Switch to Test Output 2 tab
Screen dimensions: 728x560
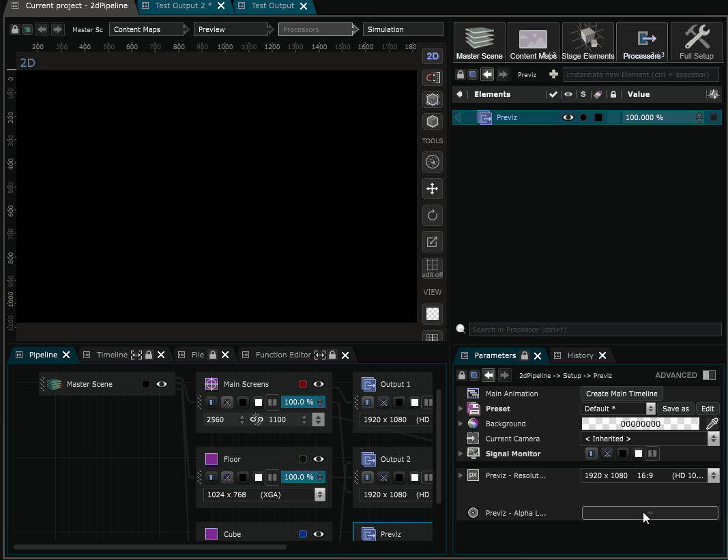[184, 5]
